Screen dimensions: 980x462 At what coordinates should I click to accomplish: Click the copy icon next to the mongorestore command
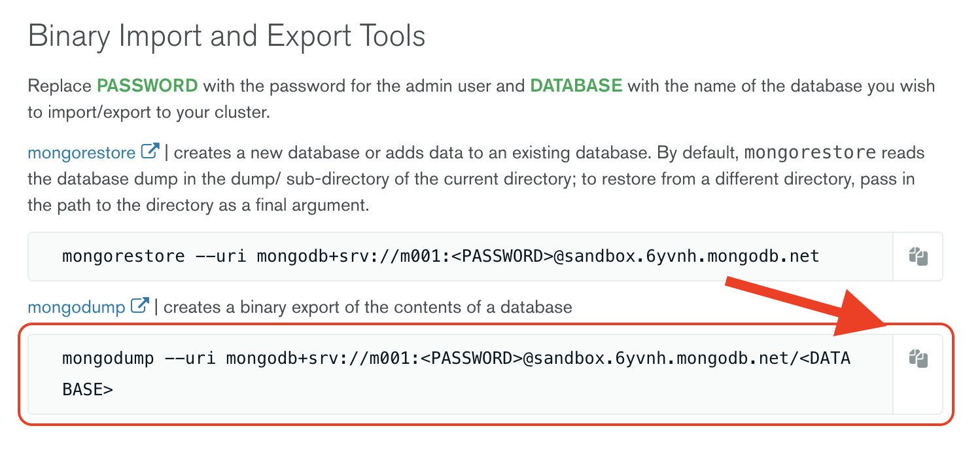919,257
